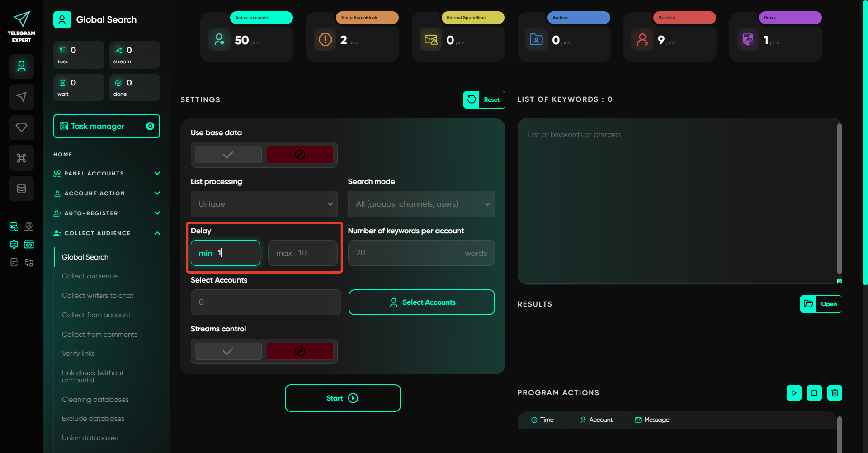The width and height of the screenshot is (868, 453).
Task: Enable Use base data with checkmark
Action: 228,155
